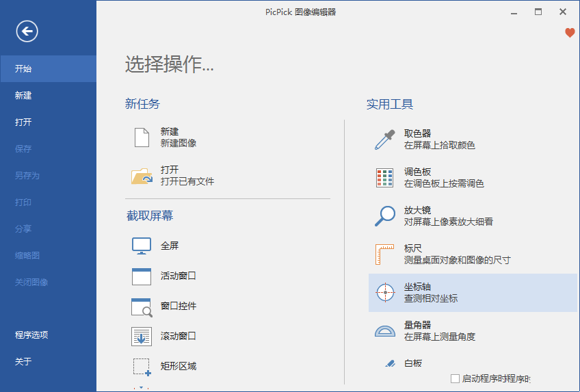Viewport: 580px width, 392px height.
Task: Open 程序选项 program options
Action: pyautogui.click(x=31, y=335)
